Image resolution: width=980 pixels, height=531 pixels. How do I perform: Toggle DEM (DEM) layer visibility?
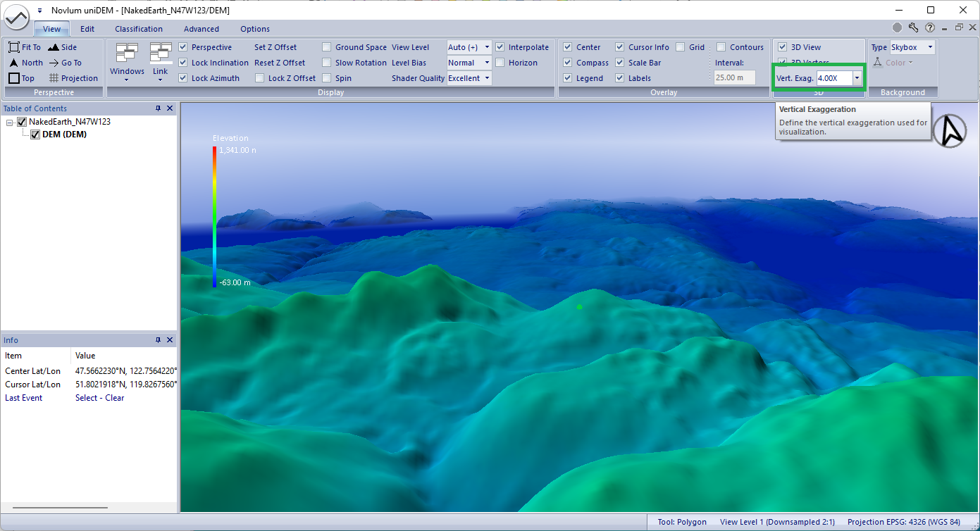pyautogui.click(x=35, y=135)
